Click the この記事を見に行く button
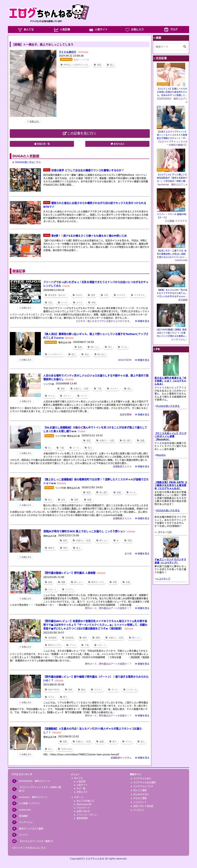This screenshot has width=197, height=868. coord(80,133)
